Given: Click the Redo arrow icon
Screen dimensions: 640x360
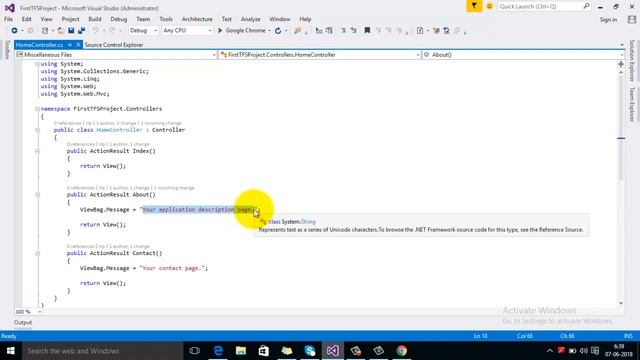Looking at the screenshot, I should (x=112, y=31).
